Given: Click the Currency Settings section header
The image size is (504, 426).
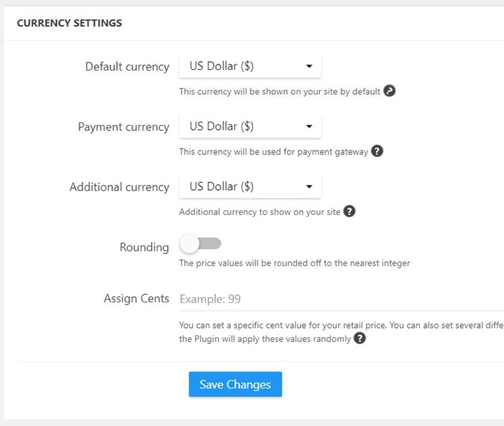Looking at the screenshot, I should tap(69, 23).
